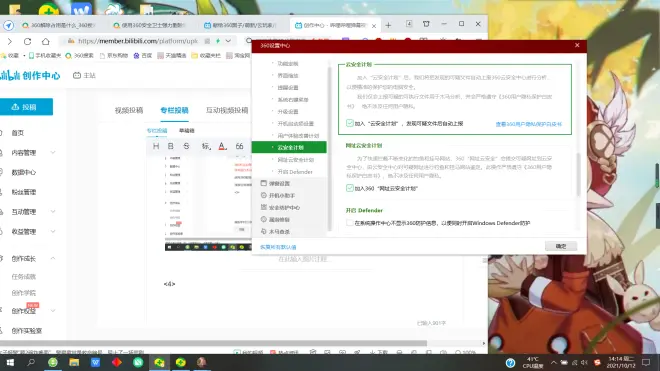Switch to first browser tab about 360
This screenshot has height=371, width=660.
59,25
